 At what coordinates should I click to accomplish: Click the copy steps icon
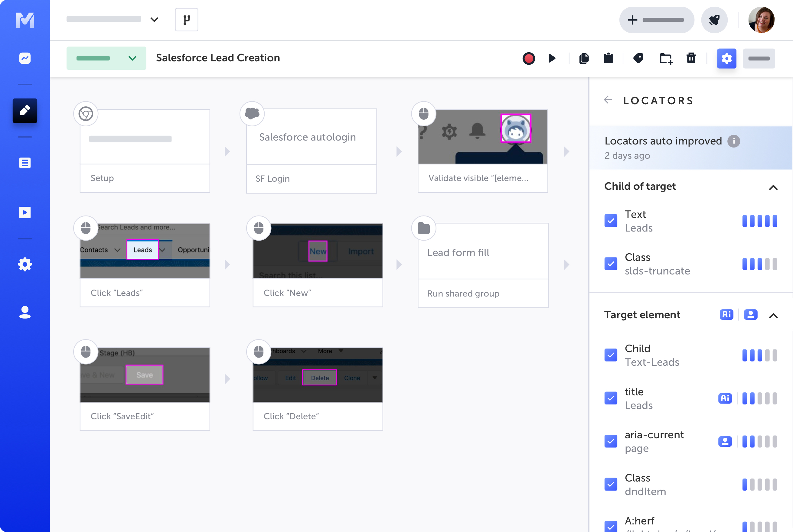[584, 58]
